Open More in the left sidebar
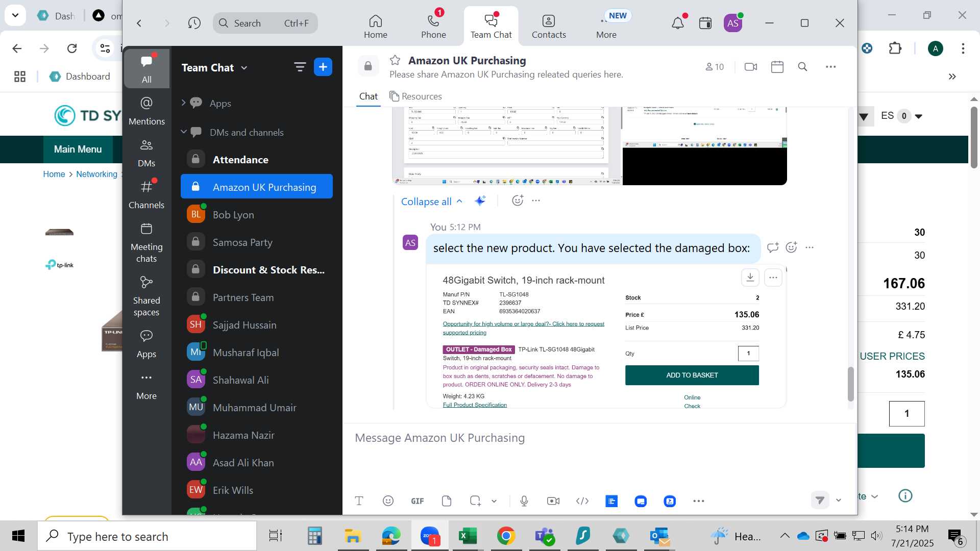The height and width of the screenshot is (551, 980). point(146,385)
